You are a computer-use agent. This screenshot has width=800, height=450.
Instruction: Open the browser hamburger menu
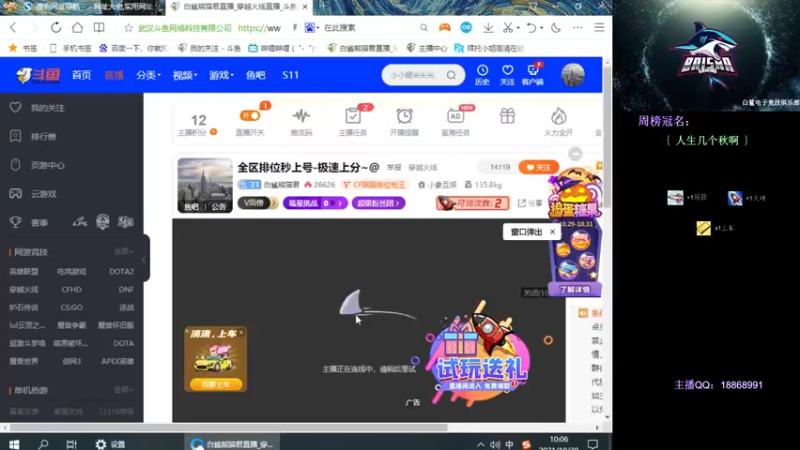tap(599, 28)
